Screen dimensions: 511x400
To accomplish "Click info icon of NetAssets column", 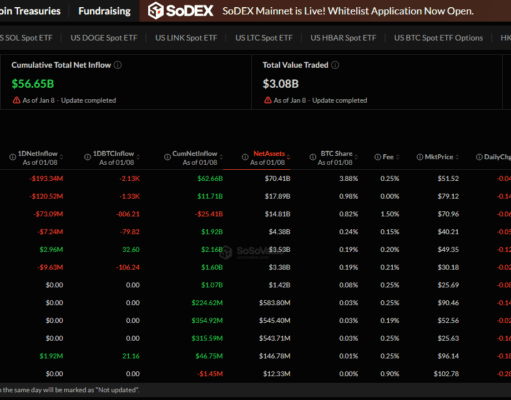I will (245, 157).
